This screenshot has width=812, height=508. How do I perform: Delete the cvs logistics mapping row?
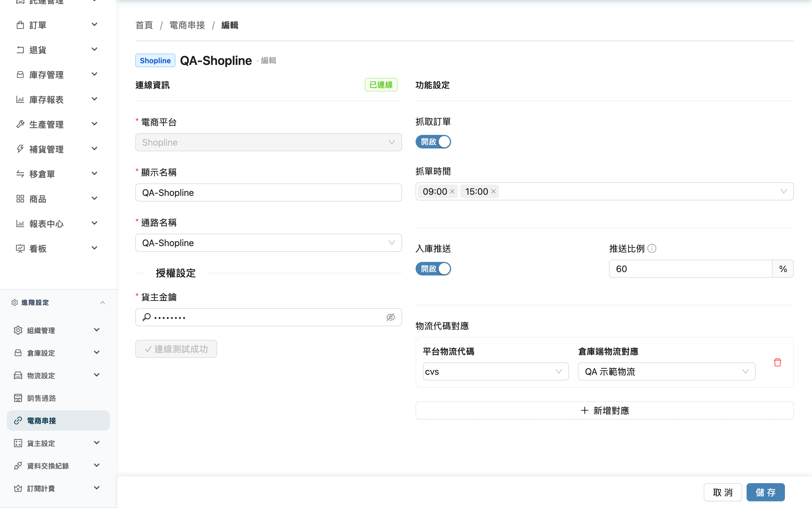[x=777, y=363]
